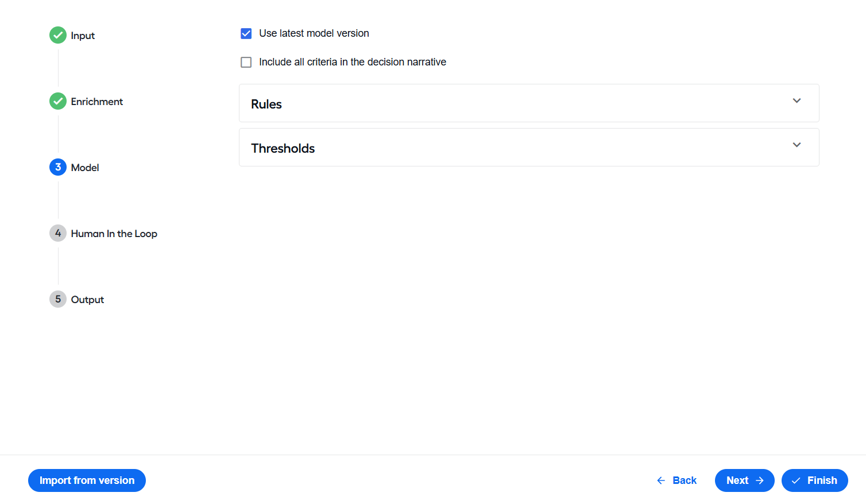866x504 pixels.
Task: Select the step 3 circle for Model
Action: tap(58, 167)
